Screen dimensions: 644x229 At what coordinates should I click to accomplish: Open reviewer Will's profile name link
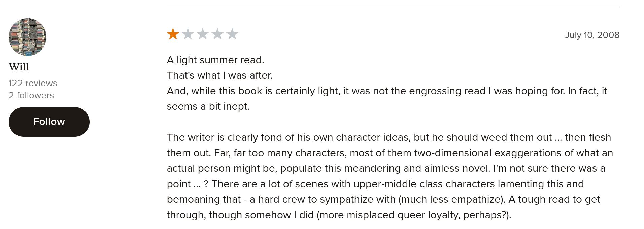pyautogui.click(x=19, y=67)
